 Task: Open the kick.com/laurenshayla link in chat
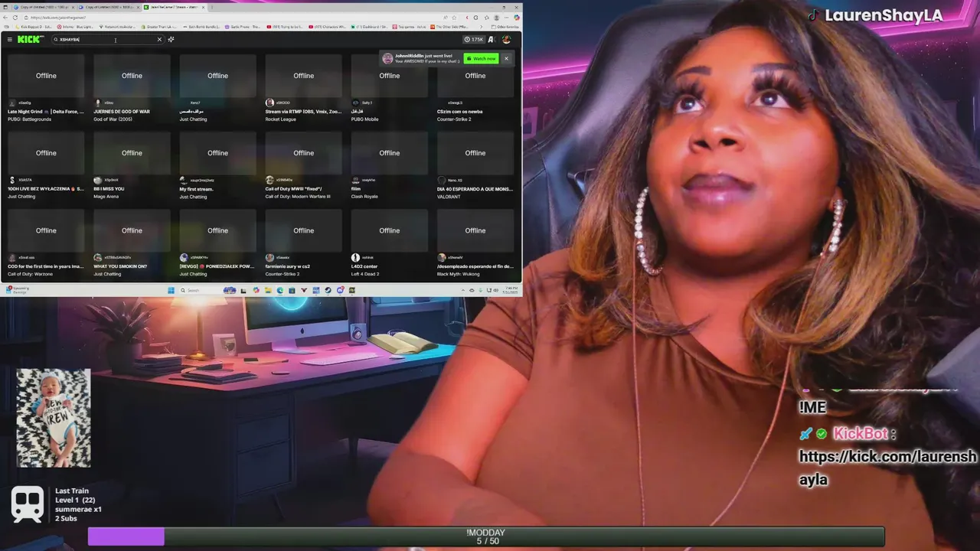888,468
